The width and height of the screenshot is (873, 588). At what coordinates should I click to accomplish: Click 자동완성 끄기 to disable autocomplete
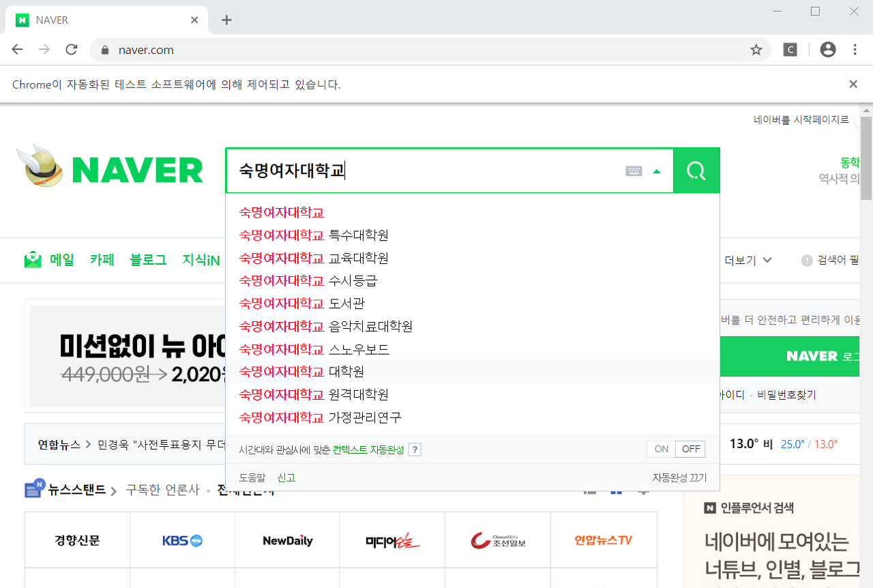pos(679,477)
